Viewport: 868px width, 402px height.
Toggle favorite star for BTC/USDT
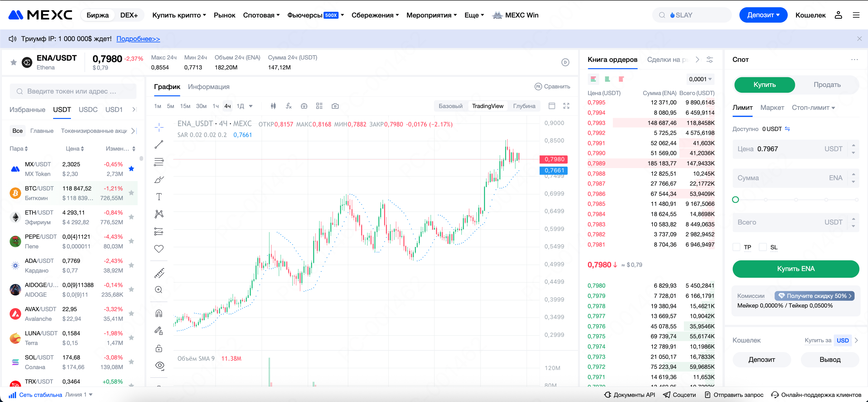tap(132, 193)
